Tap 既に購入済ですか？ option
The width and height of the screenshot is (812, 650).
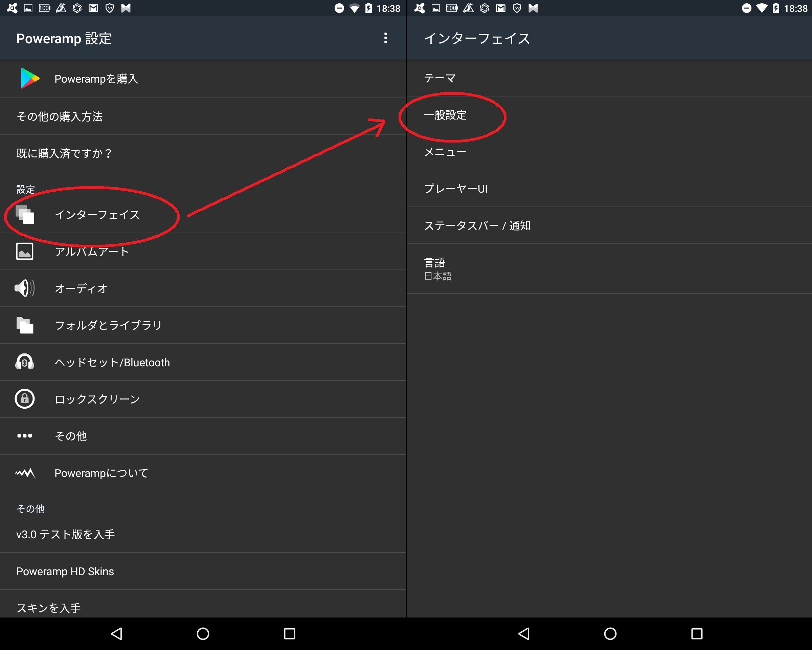click(x=203, y=153)
